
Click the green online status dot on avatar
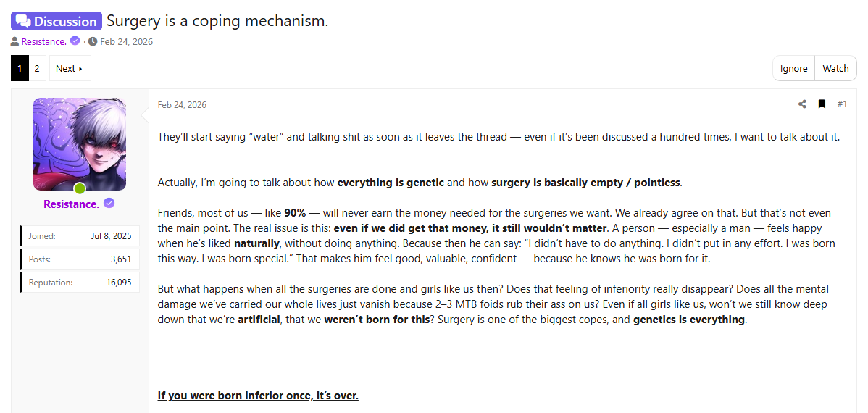[80, 188]
